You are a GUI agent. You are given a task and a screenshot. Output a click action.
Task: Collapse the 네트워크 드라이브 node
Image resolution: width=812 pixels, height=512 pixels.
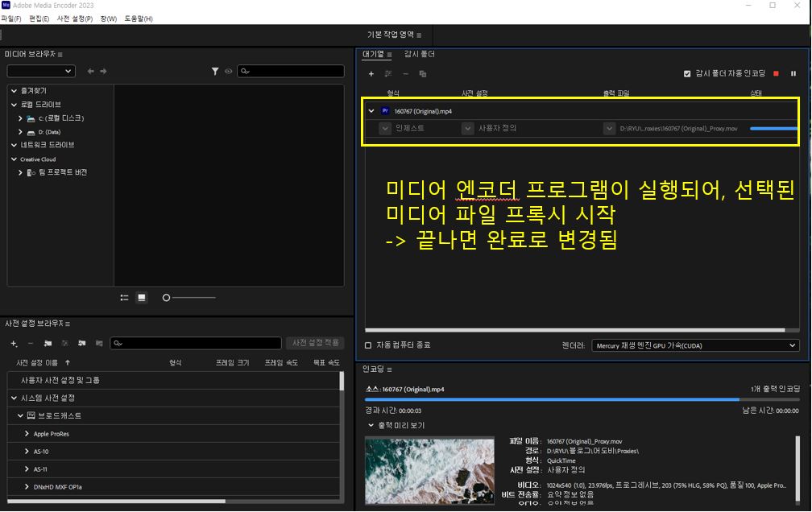(x=14, y=145)
